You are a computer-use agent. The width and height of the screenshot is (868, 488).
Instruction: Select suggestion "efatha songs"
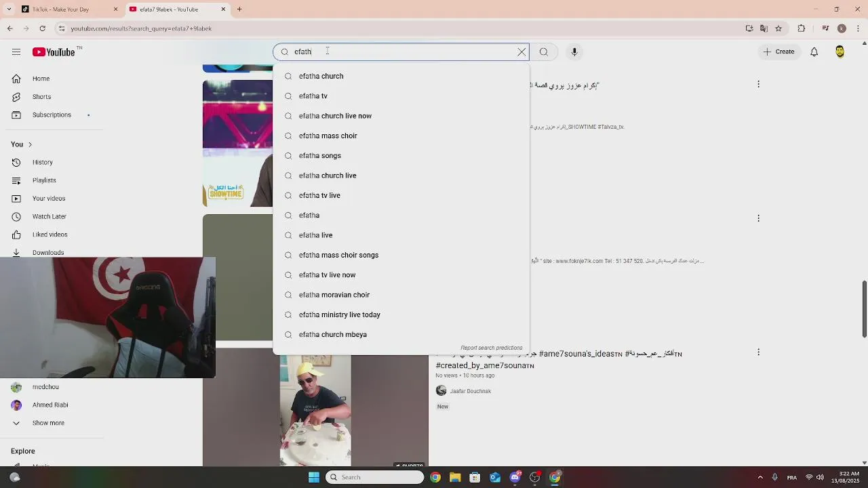(401, 155)
